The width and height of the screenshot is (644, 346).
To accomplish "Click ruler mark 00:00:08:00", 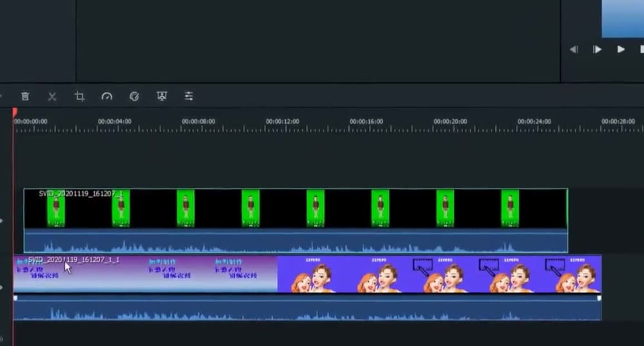I will point(198,122).
